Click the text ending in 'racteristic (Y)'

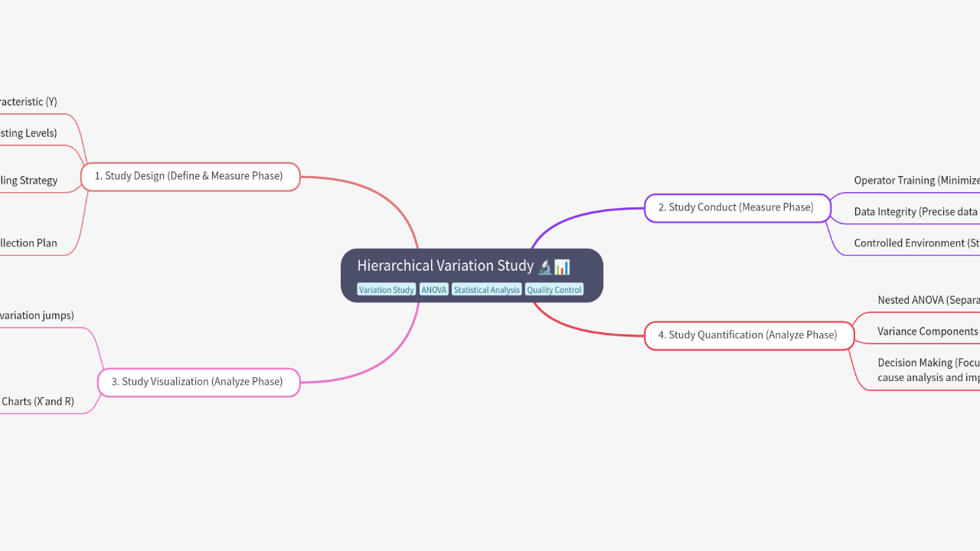tap(28, 102)
